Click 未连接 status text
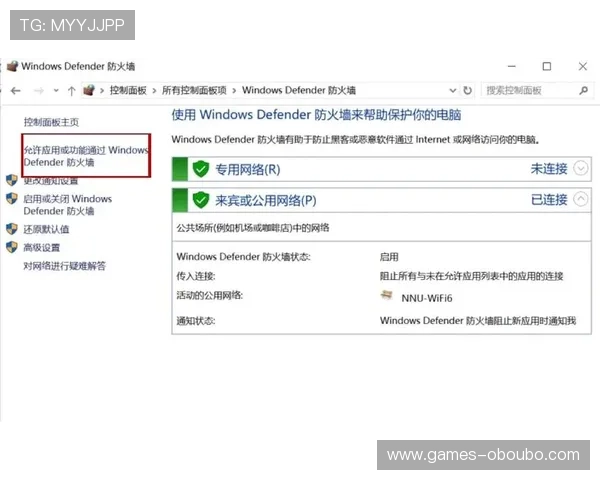This screenshot has height=480, width=600. [549, 168]
